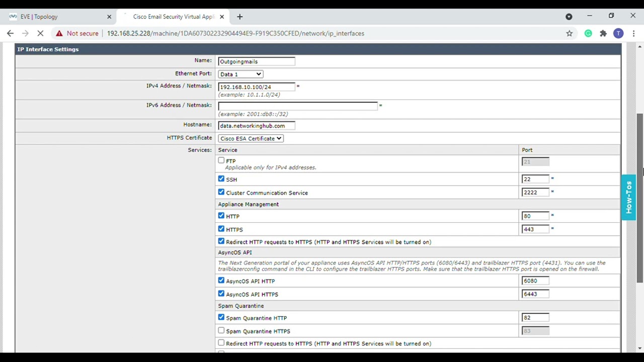The height and width of the screenshot is (362, 644).
Task: Click the empty IPv6 Address field
Action: click(x=298, y=106)
